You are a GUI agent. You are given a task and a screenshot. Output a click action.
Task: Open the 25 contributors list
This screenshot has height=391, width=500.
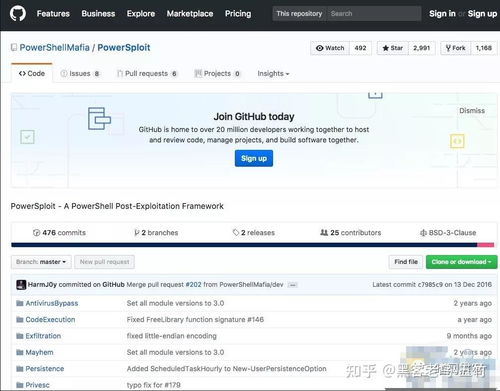(x=351, y=233)
